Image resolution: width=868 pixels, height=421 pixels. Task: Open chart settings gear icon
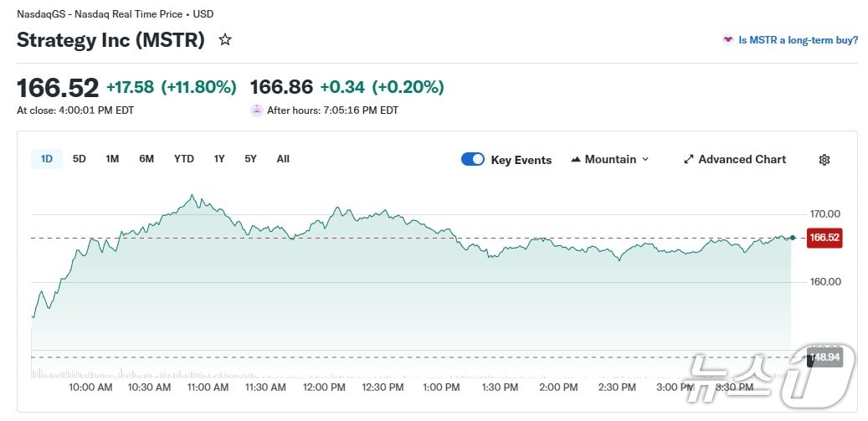click(x=824, y=160)
